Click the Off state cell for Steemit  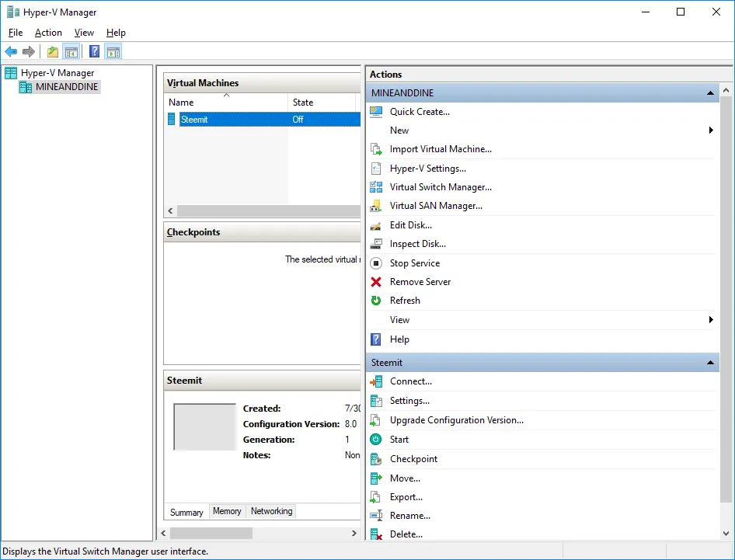[x=298, y=120]
